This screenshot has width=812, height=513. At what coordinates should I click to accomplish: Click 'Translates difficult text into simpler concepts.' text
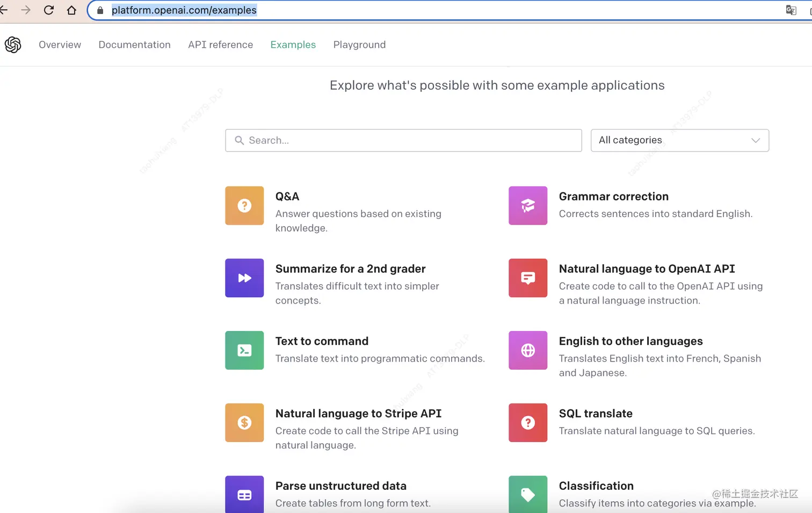tap(357, 293)
